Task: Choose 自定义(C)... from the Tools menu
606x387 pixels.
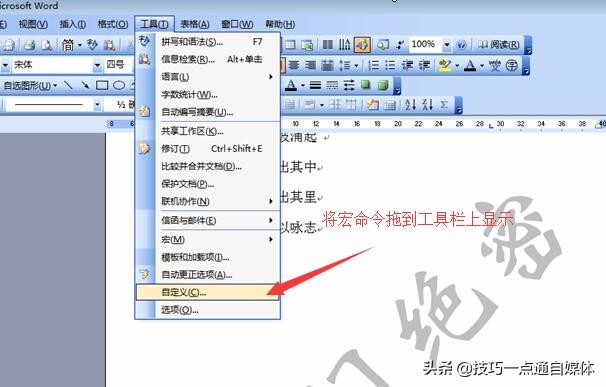Action: click(x=208, y=292)
